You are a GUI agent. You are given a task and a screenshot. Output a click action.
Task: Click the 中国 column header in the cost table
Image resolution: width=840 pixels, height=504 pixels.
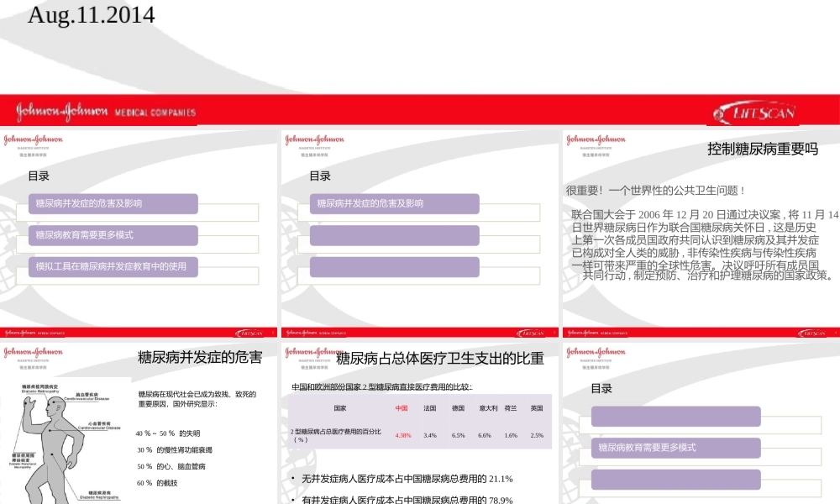point(401,409)
